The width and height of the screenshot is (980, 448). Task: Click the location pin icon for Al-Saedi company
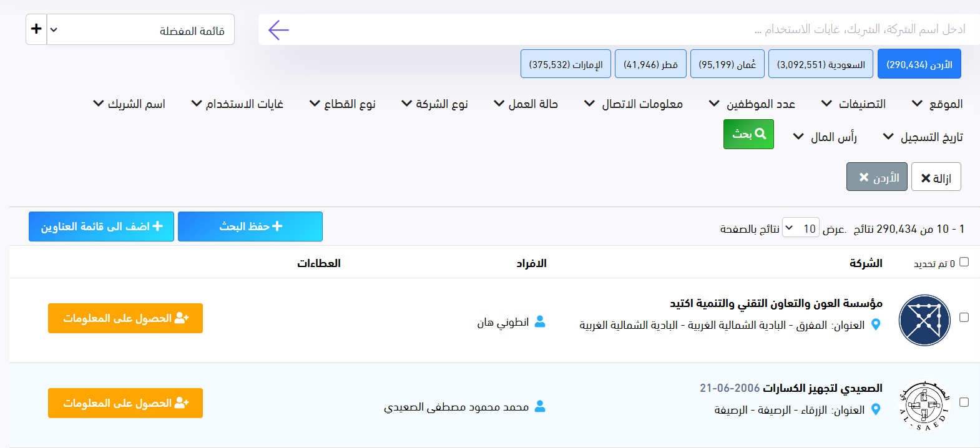tap(876, 409)
